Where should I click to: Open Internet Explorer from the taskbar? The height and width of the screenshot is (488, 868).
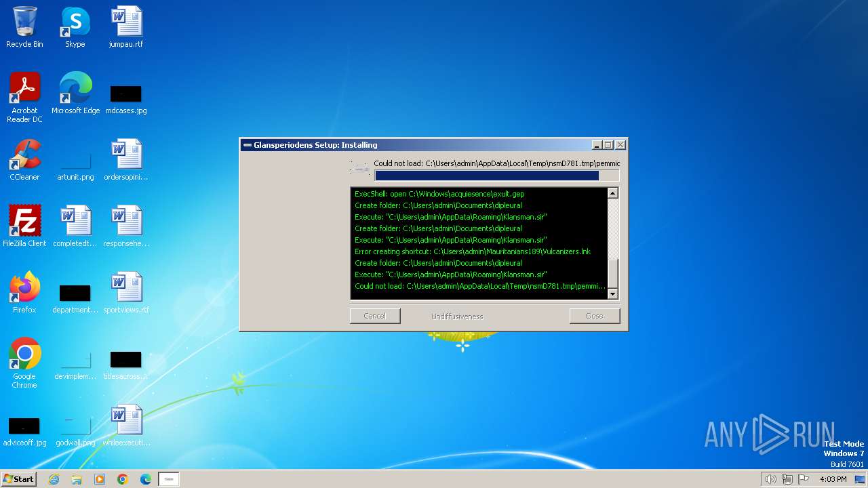pyautogui.click(x=54, y=479)
